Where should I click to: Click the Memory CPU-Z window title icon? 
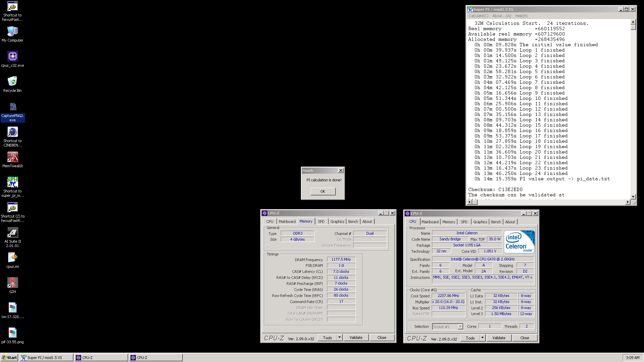265,213
